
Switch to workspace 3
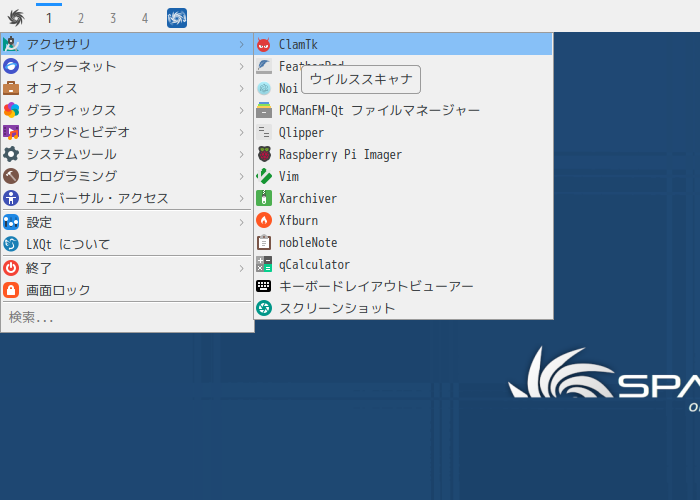(113, 18)
